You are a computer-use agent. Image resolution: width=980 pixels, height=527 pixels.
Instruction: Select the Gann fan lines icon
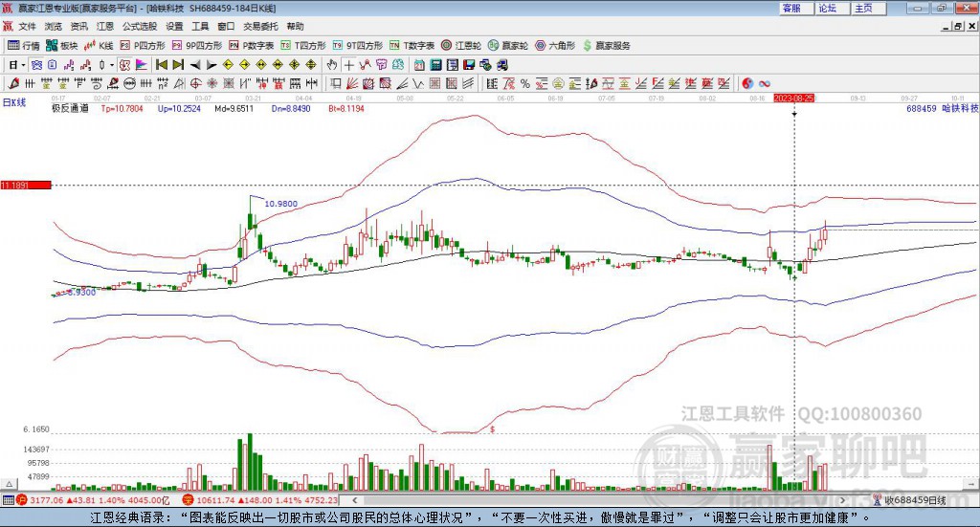pos(352,83)
